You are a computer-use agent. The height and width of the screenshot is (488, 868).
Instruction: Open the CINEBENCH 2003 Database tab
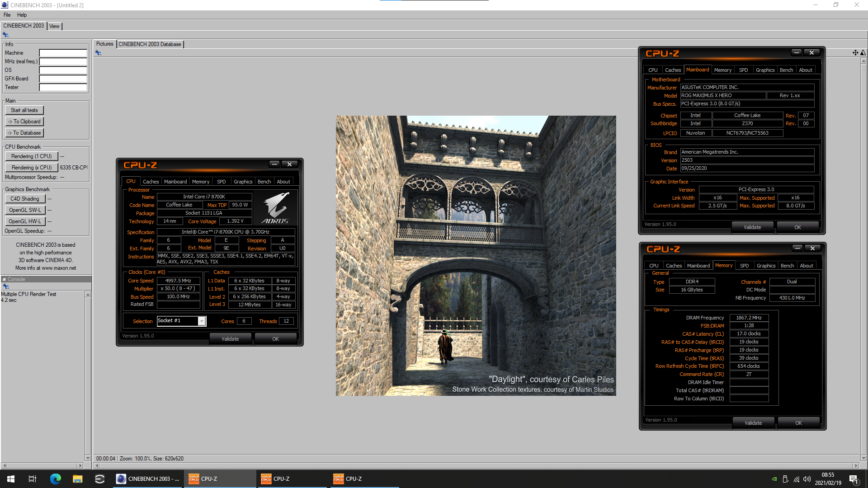click(x=150, y=44)
